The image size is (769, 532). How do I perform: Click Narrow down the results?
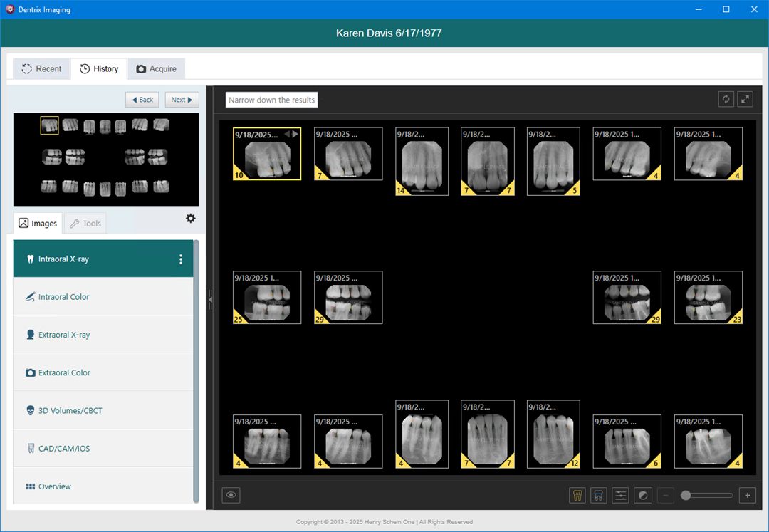271,100
